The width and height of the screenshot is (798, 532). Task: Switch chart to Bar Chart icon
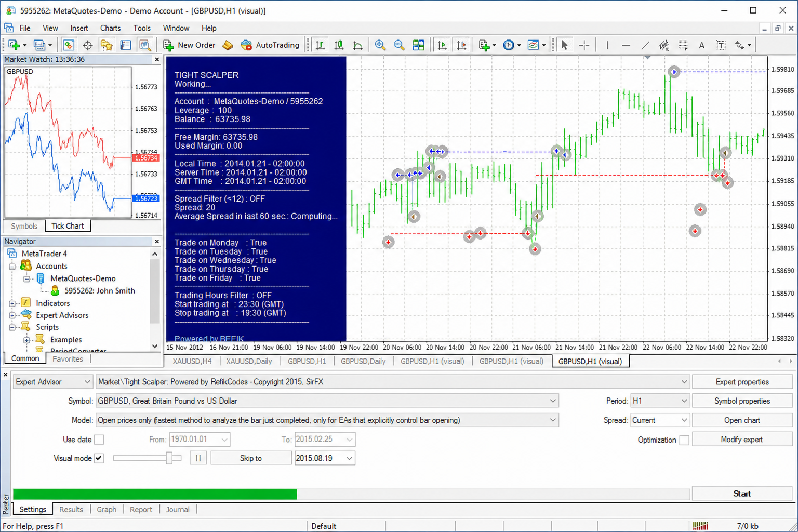[320, 45]
